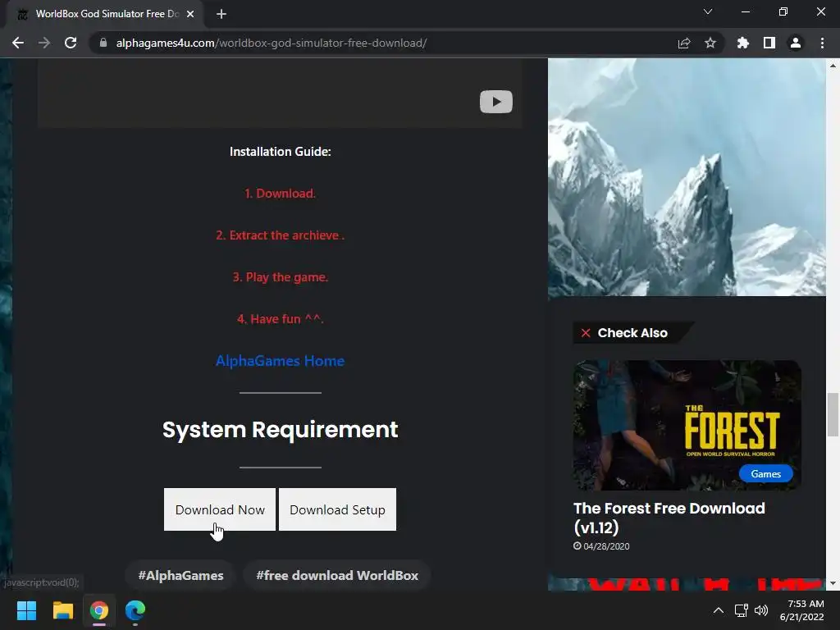840x630 pixels.
Task: Toggle the Chrome side panel
Action: pyautogui.click(x=769, y=43)
